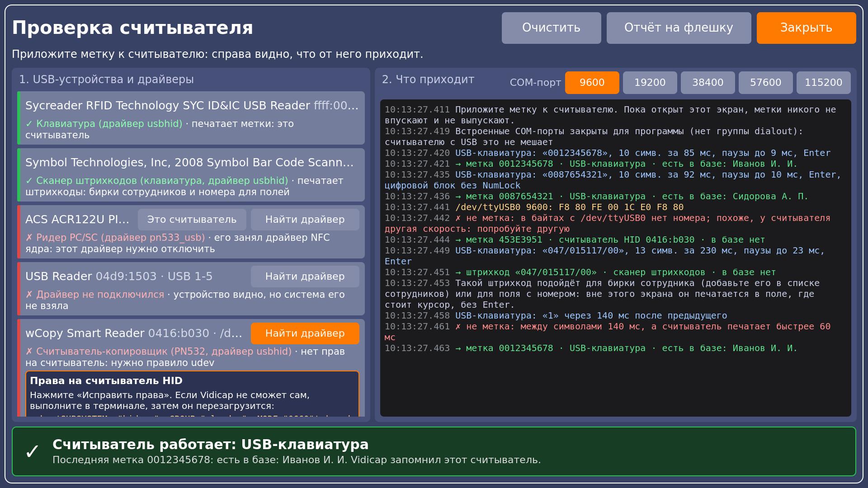Find driver for USB Reader 04d9:1503
868x488 pixels.
click(x=305, y=277)
